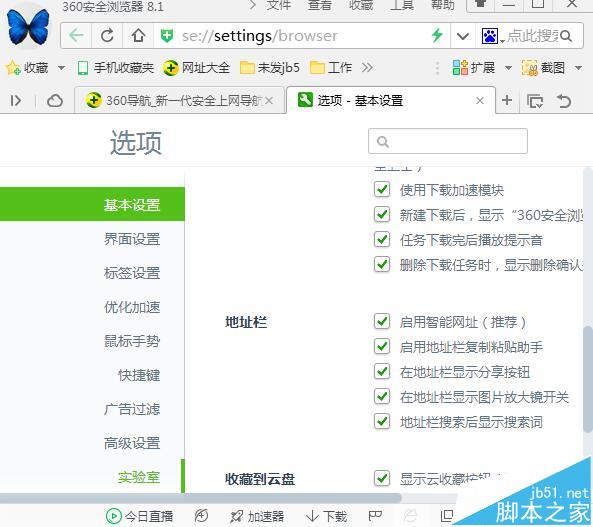The height and width of the screenshot is (527, 593).
Task: Toggle the sidebar panel icon
Action: (x=16, y=101)
